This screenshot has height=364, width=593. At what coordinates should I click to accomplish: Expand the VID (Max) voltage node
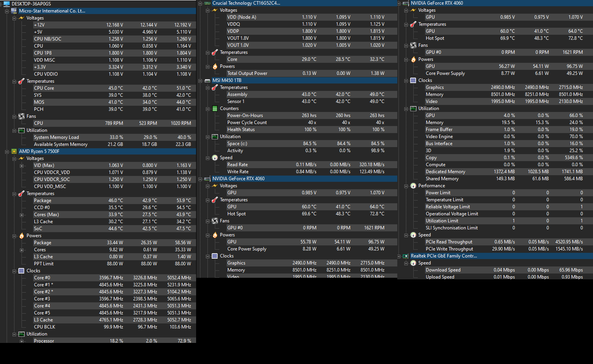[x=22, y=166]
